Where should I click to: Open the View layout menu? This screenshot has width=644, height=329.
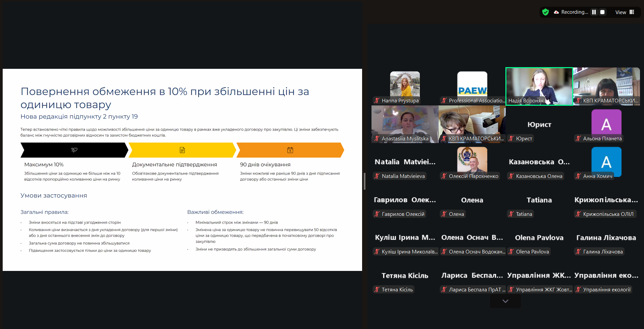(x=625, y=12)
